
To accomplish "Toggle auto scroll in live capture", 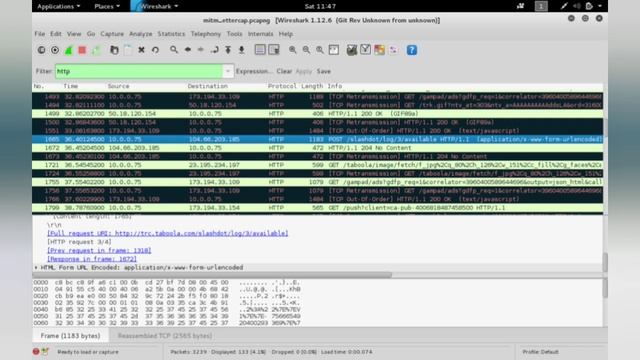I will [x=274, y=50].
